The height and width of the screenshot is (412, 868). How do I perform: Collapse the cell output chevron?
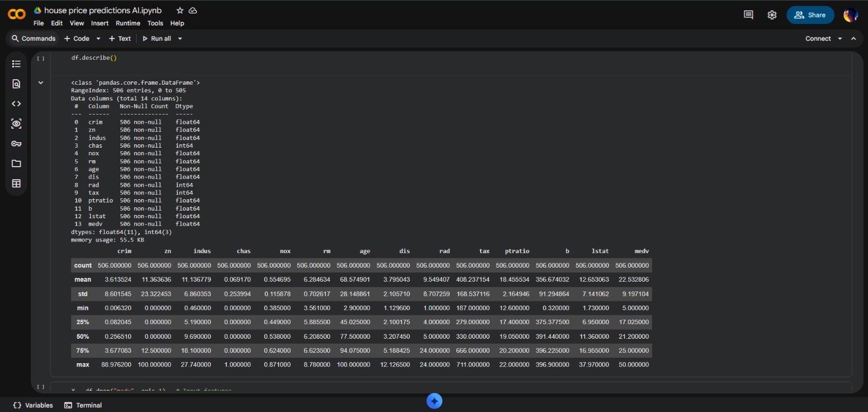41,83
